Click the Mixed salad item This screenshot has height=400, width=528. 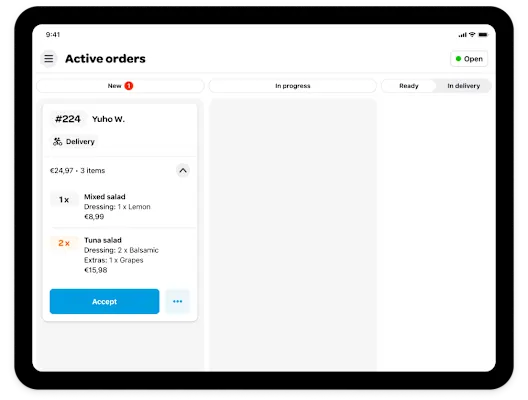(120, 206)
